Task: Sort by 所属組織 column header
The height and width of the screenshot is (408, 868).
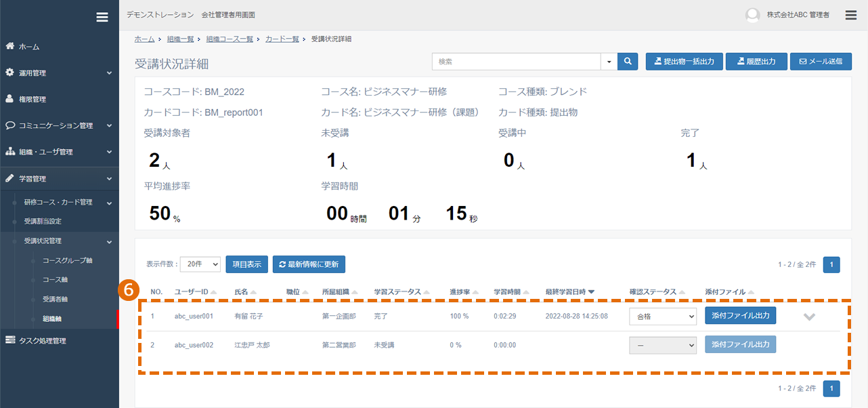Action: pos(340,292)
